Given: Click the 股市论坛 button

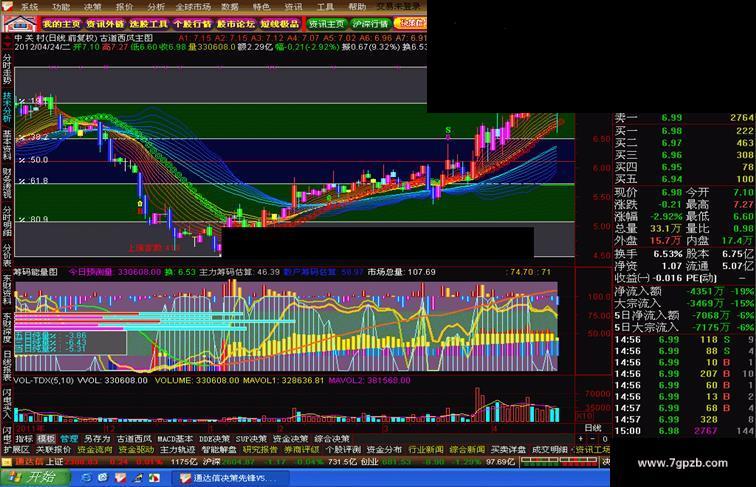Looking at the screenshot, I should 236,24.
